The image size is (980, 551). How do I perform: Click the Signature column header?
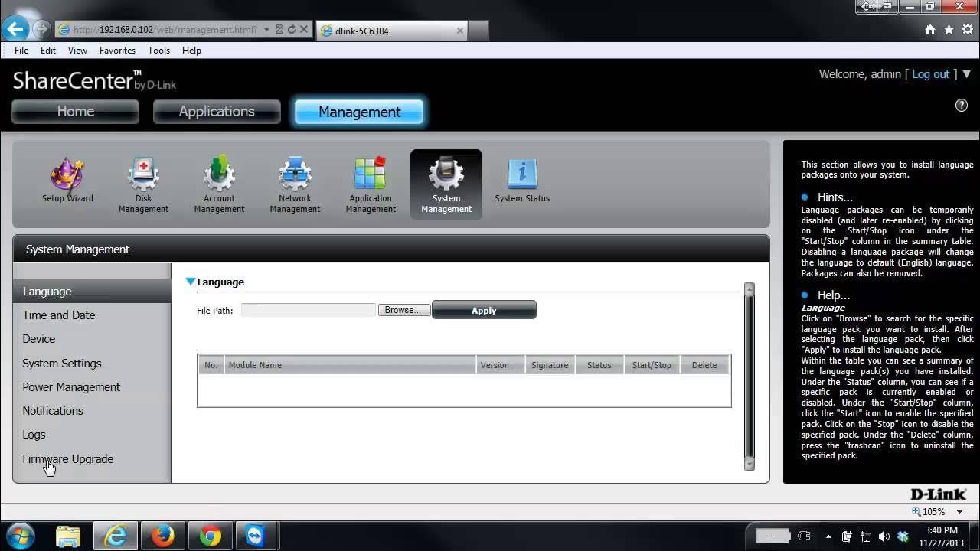coord(550,365)
